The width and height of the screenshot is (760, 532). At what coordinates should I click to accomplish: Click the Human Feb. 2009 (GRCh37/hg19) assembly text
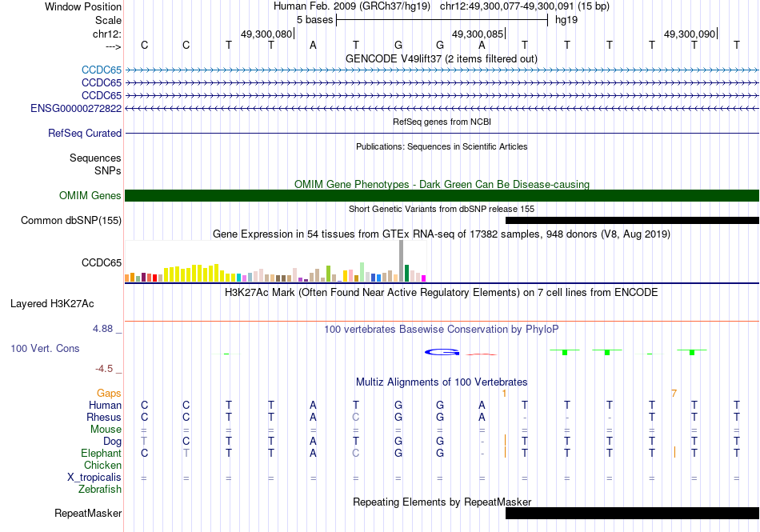[352, 6]
